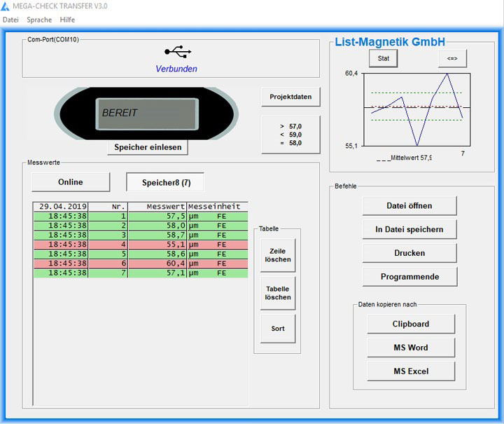Sort the table with Sort button
Image resolution: width=504 pixels, height=424 pixels.
[x=278, y=329]
